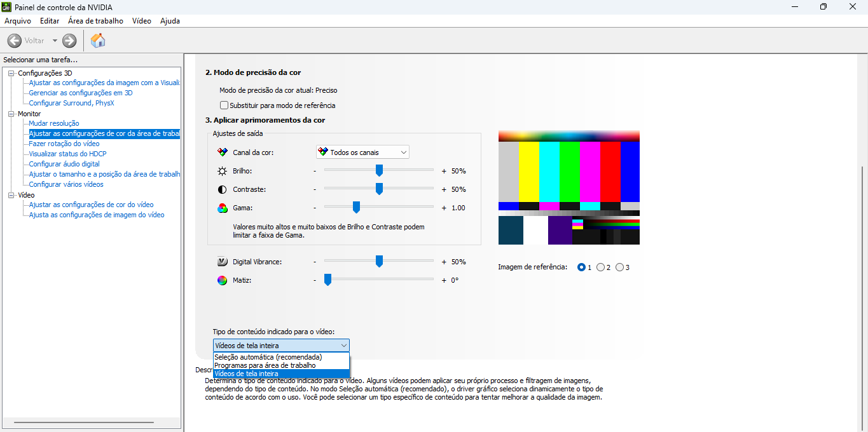Click the Matiz value '+ 0°'
This screenshot has width=868, height=432.
pos(450,280)
